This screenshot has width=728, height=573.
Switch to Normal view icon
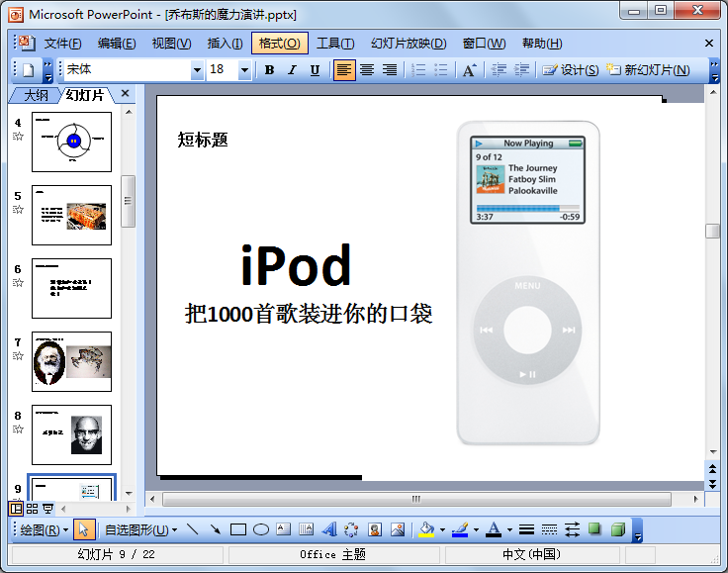coord(16,509)
